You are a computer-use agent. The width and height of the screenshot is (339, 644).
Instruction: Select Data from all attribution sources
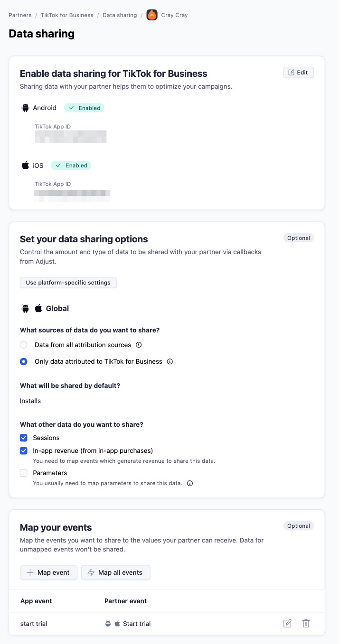click(x=24, y=345)
